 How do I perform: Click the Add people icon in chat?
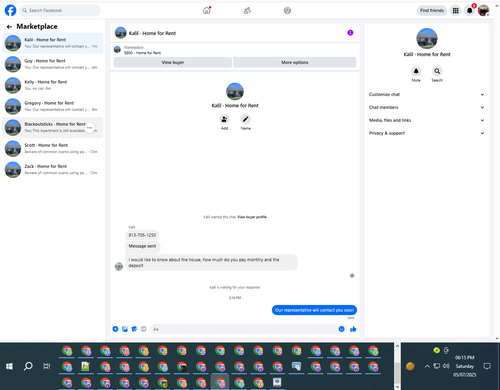coord(224,119)
